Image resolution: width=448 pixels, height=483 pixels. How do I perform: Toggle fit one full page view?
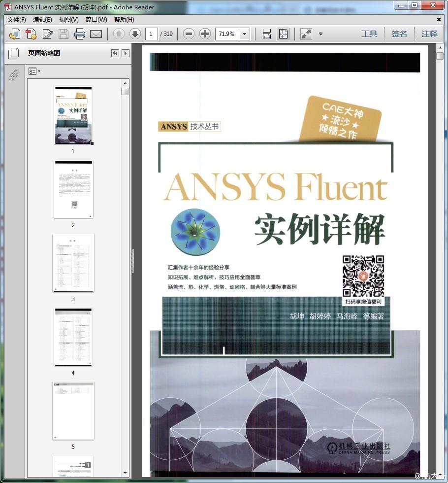click(283, 34)
